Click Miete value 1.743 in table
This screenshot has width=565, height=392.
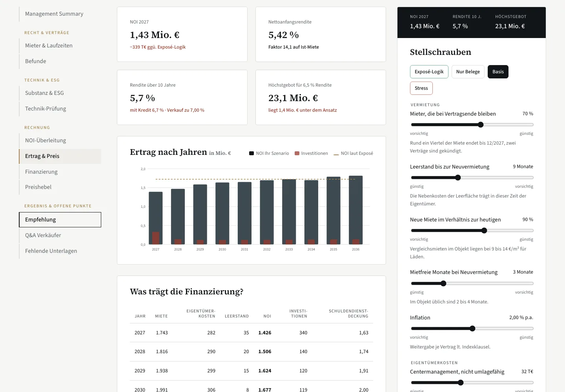162,333
